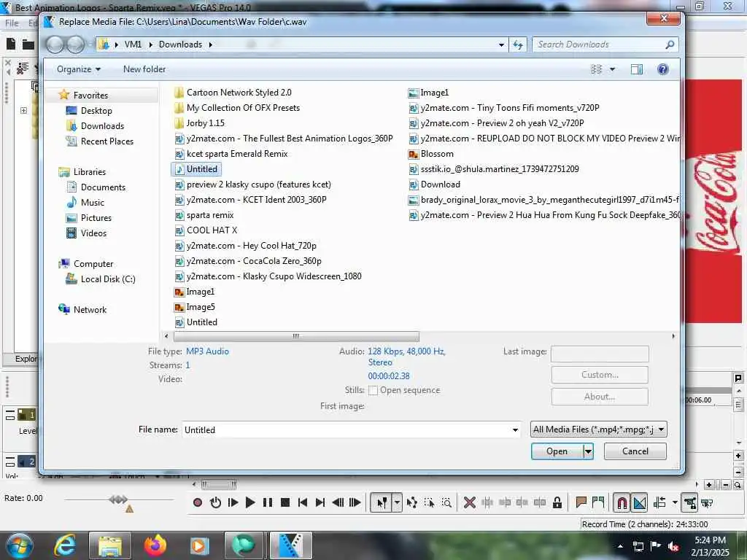Image resolution: width=747 pixels, height=560 pixels.
Task: Stop playback with the Stop button
Action: [x=285, y=502]
